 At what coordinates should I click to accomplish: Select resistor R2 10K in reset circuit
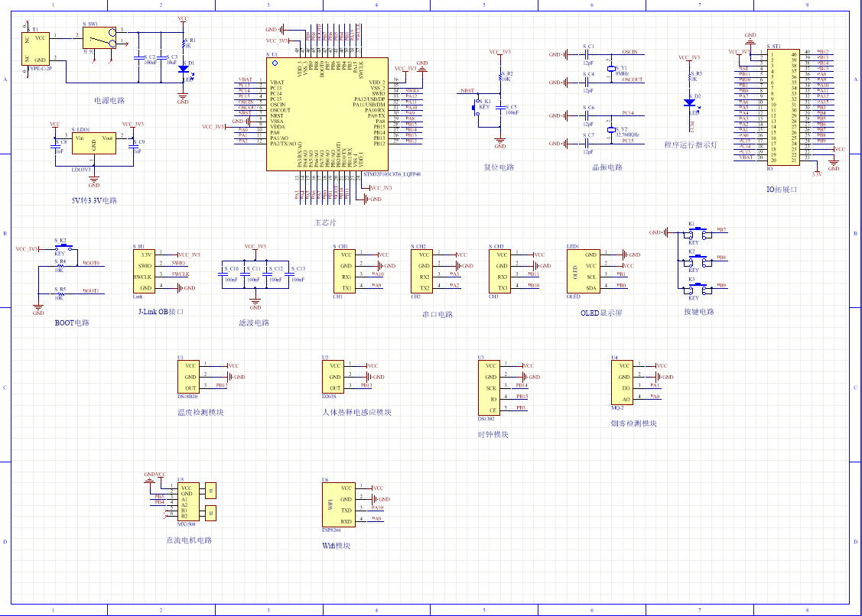pos(500,76)
